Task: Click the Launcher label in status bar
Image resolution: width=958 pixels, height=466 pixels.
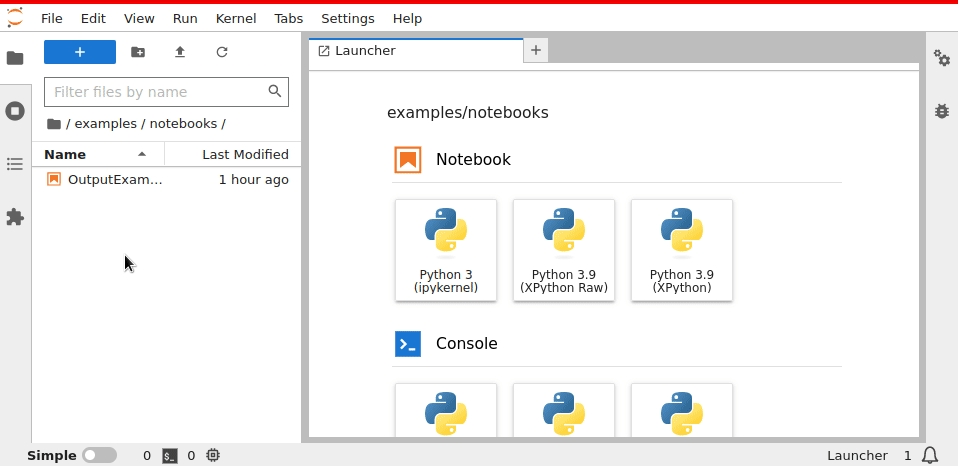Action: click(857, 456)
